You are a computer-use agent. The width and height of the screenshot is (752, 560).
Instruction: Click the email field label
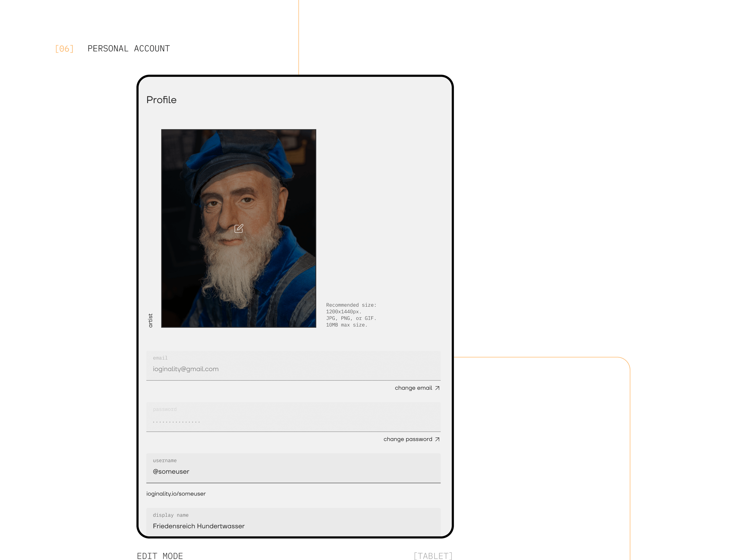click(x=160, y=358)
